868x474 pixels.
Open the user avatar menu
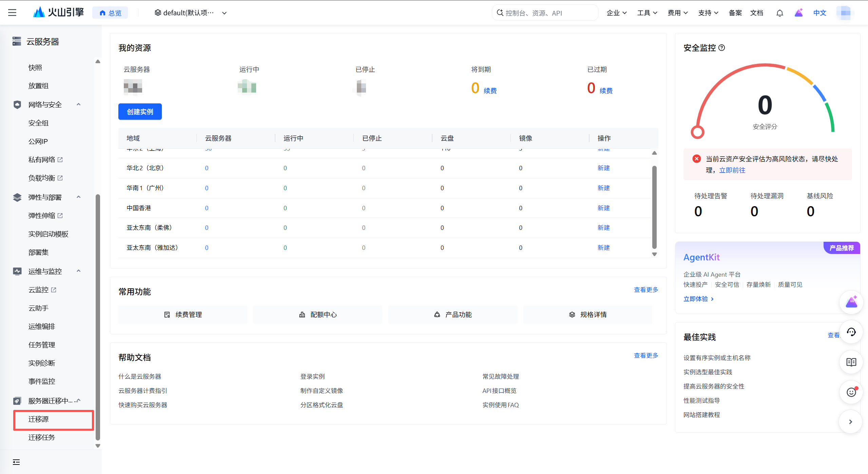(x=845, y=13)
